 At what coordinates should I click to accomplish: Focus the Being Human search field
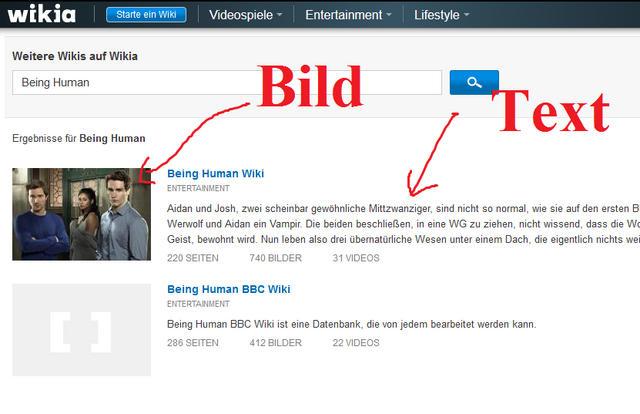click(x=227, y=82)
